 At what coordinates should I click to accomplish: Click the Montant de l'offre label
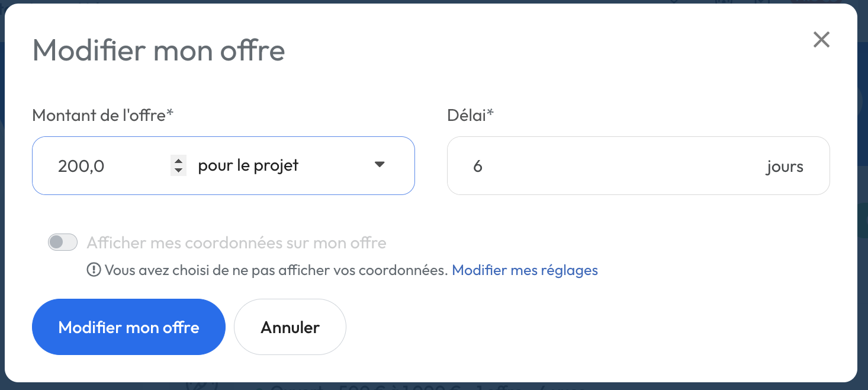tap(102, 115)
